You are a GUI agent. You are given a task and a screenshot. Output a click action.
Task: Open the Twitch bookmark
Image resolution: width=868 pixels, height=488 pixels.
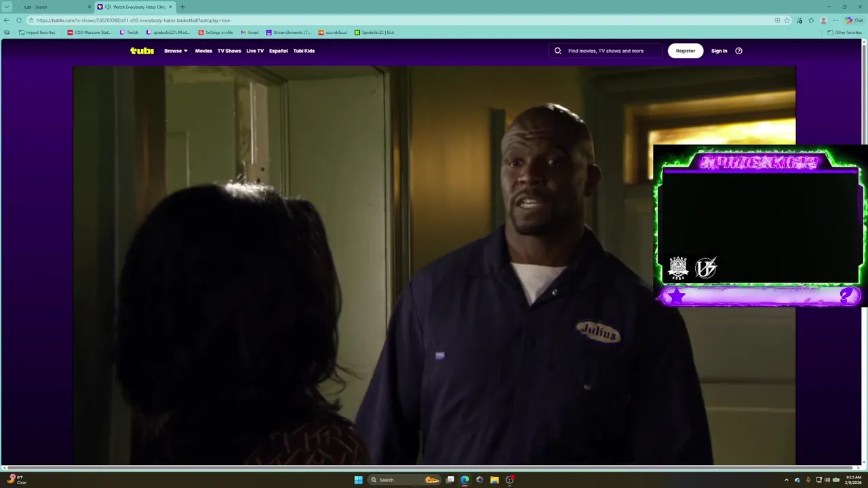(129, 33)
